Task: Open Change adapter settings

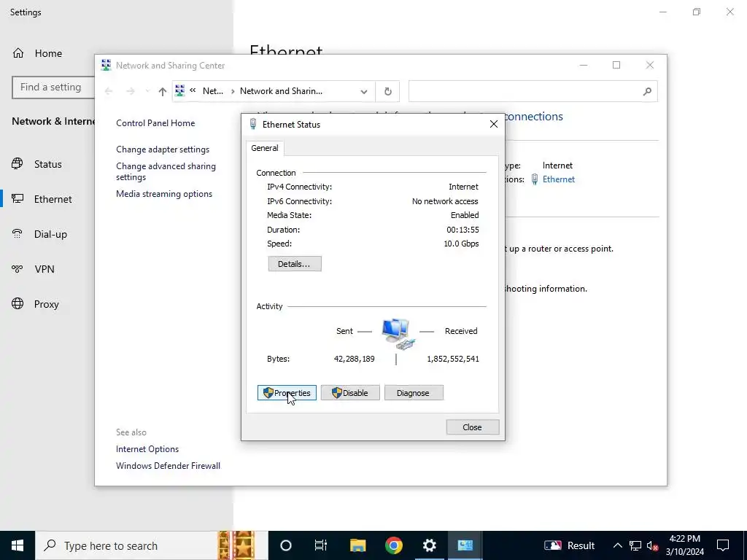Action: 163,149
